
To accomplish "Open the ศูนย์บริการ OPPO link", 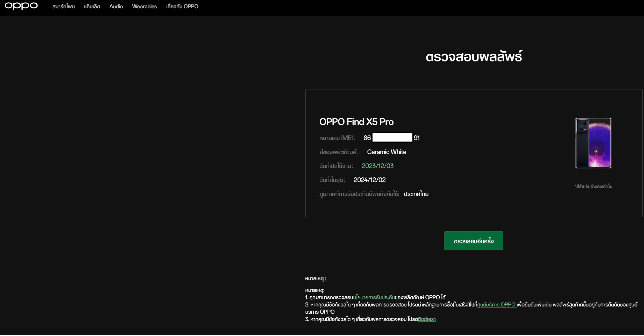I will [x=497, y=305].
